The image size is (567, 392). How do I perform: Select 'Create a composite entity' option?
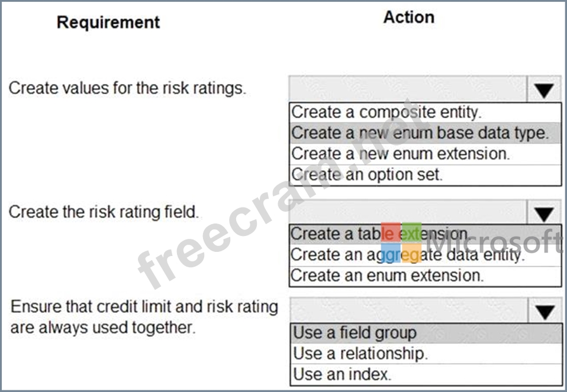[x=425, y=112]
